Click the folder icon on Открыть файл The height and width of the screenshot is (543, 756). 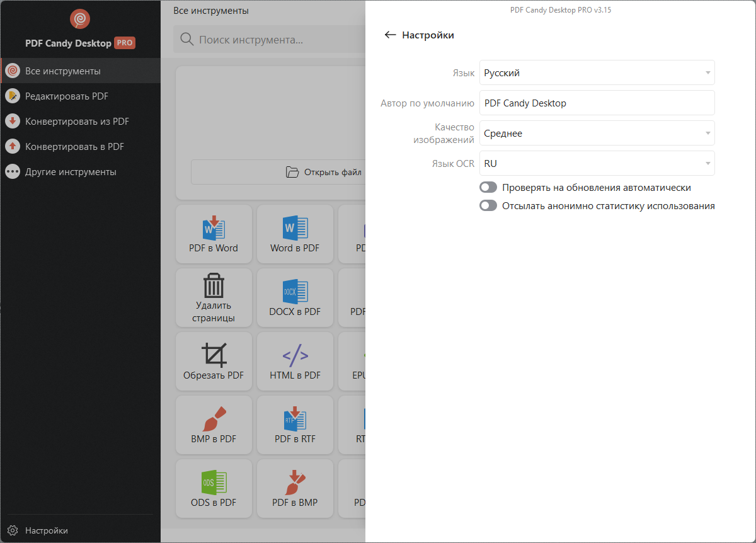click(292, 172)
